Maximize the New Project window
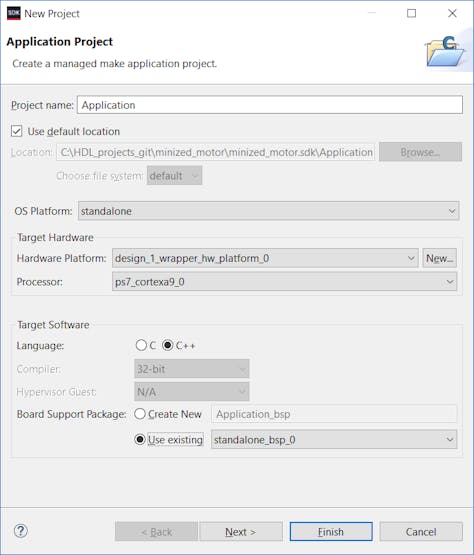474x555 pixels. (411, 13)
